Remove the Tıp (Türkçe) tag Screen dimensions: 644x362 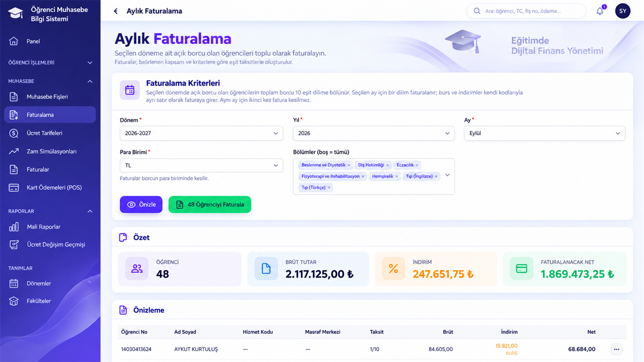(x=329, y=188)
